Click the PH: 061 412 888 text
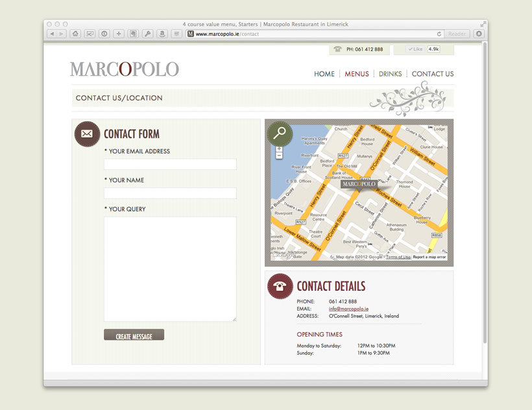Image resolution: width=532 pixels, height=410 pixels. click(x=365, y=49)
